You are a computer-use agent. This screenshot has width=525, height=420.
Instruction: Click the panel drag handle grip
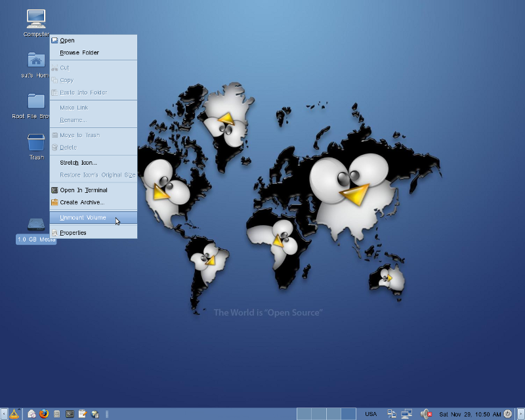pyautogui.click(x=107, y=414)
